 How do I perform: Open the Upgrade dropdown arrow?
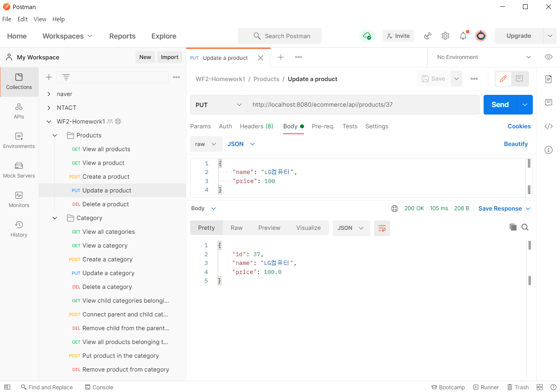(550, 36)
